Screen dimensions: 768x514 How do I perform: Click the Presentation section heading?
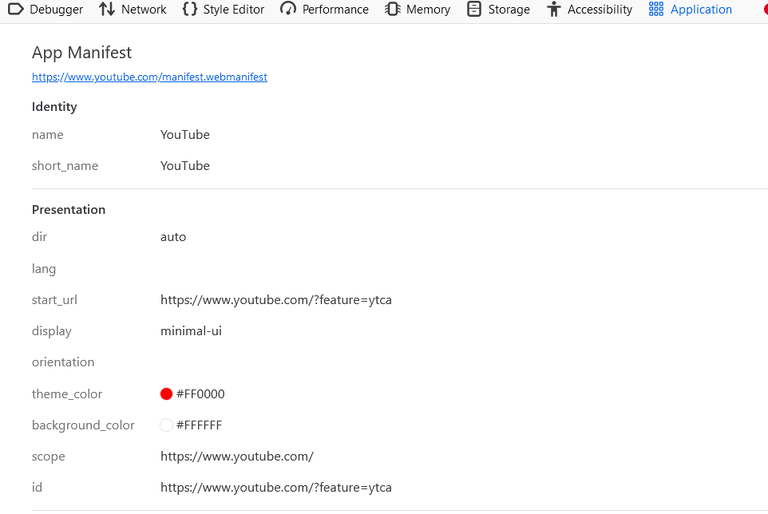click(69, 210)
